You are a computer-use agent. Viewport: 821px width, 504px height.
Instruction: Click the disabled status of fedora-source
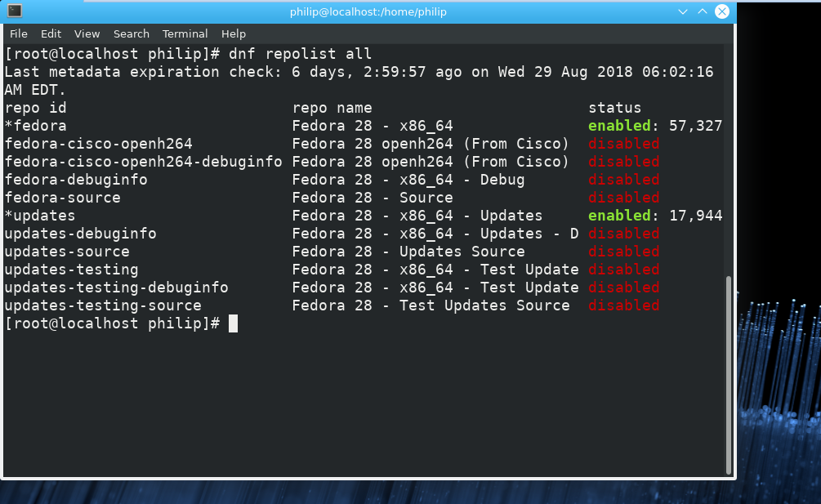point(623,198)
